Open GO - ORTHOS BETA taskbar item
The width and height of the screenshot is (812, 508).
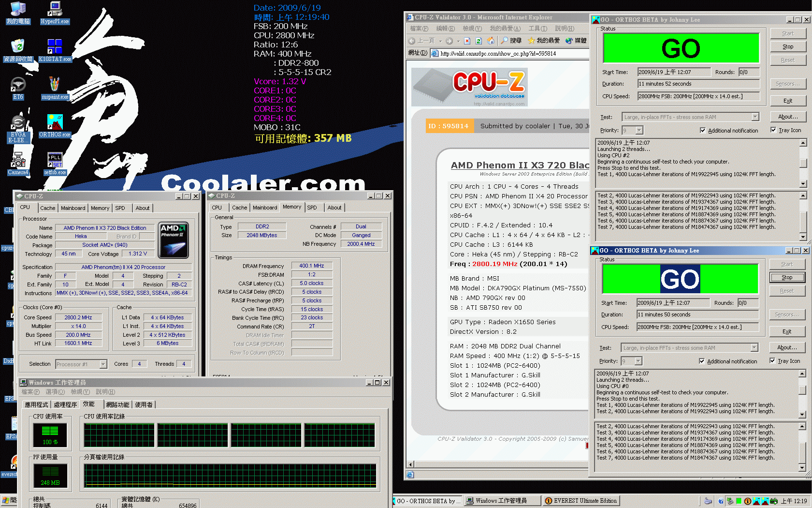point(427,501)
